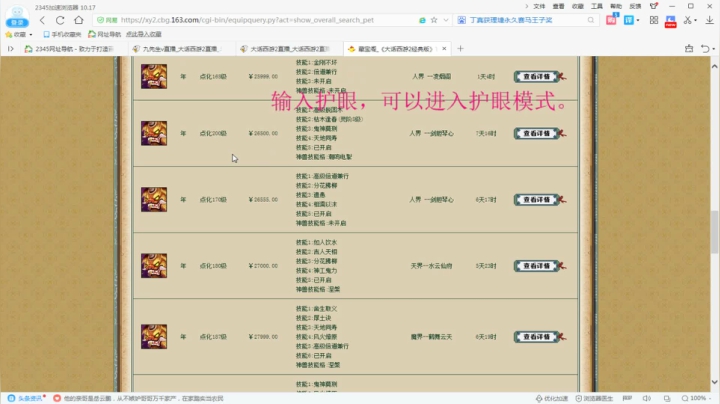720x404 pixels.
Task: Click the scrollbar up arrow
Action: [x=714, y=67]
